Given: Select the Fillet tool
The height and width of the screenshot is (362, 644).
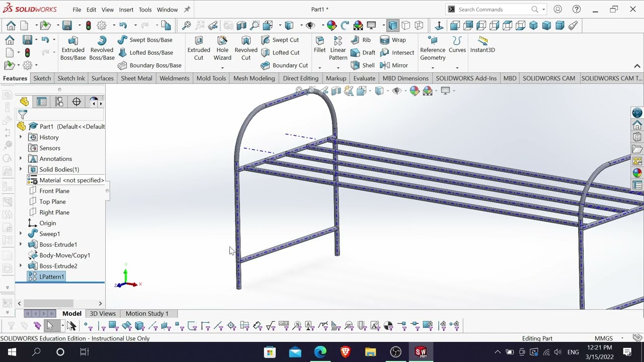Looking at the screenshot, I should (x=319, y=45).
